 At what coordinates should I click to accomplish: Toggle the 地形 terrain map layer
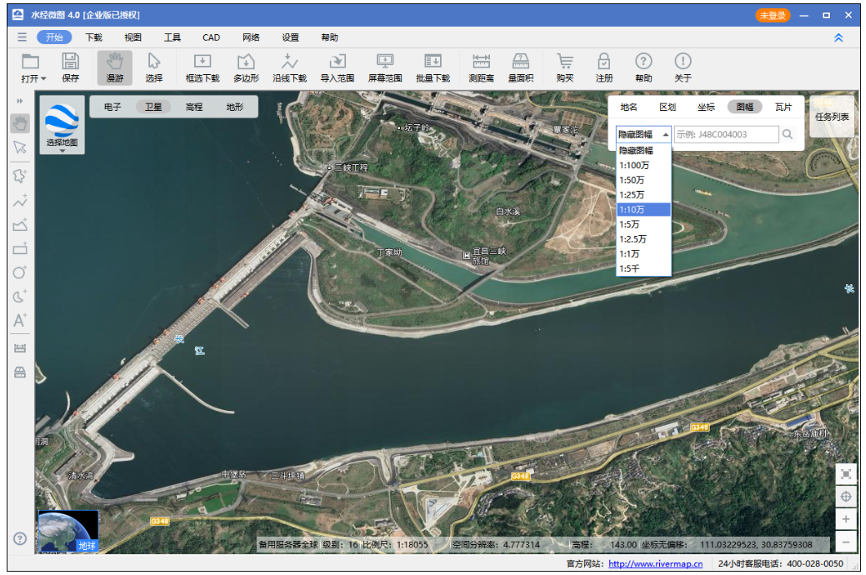tap(234, 107)
